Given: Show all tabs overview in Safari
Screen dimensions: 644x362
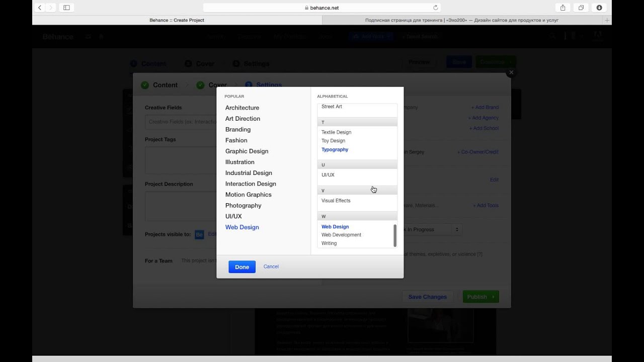Looking at the screenshot, I should pos(581,8).
